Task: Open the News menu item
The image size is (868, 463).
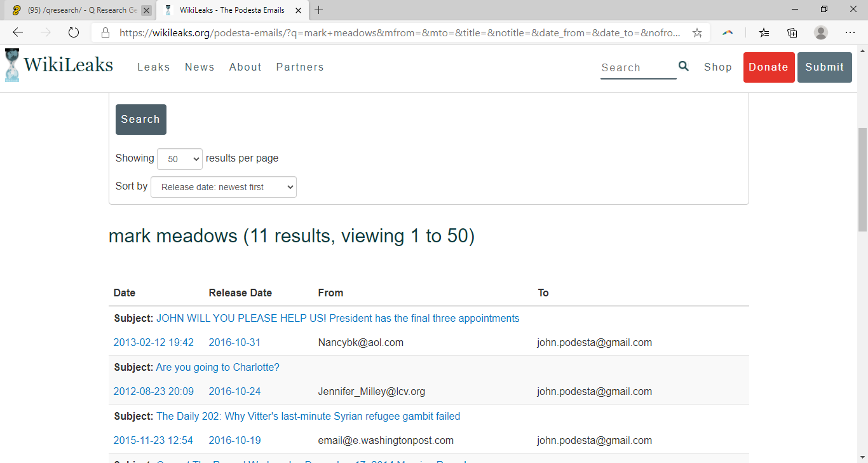Action: coord(200,67)
